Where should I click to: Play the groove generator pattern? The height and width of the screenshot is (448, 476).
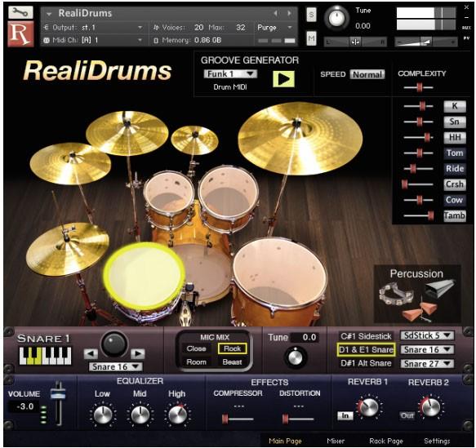(283, 79)
